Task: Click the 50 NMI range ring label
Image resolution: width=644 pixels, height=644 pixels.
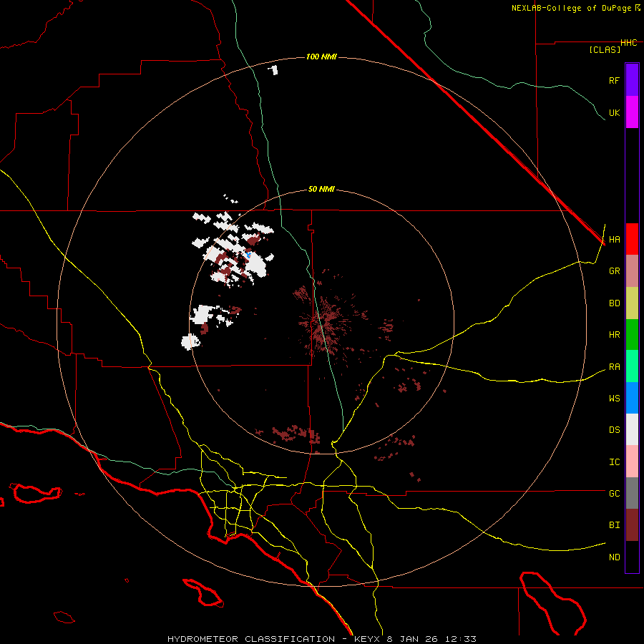Action: (x=321, y=189)
